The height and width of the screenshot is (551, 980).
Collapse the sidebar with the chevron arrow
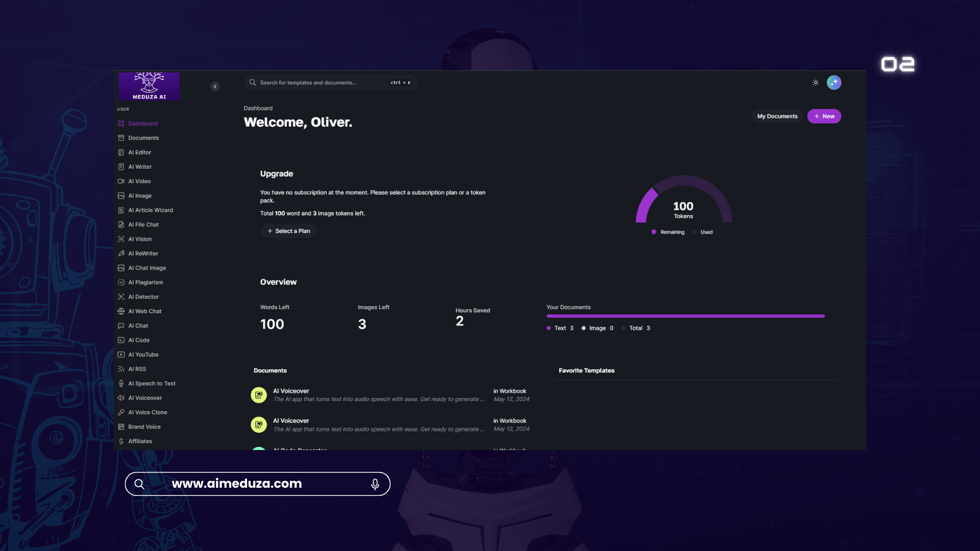coord(215,87)
